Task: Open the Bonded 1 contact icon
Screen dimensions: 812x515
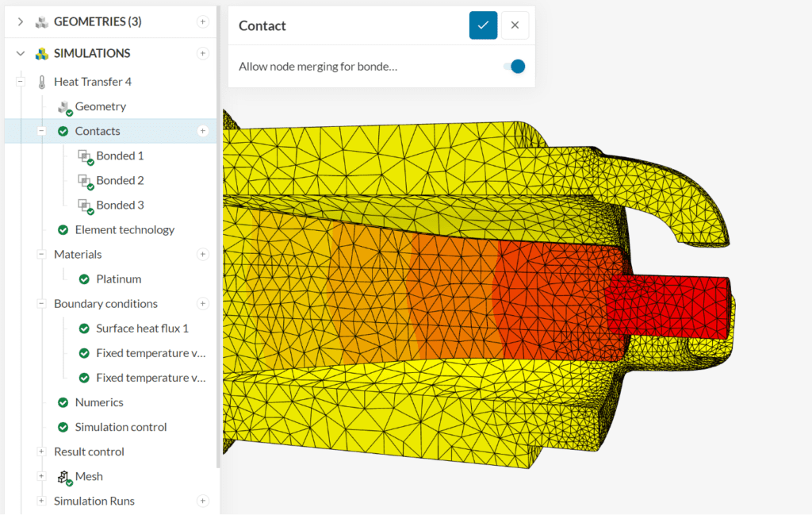Action: point(85,156)
